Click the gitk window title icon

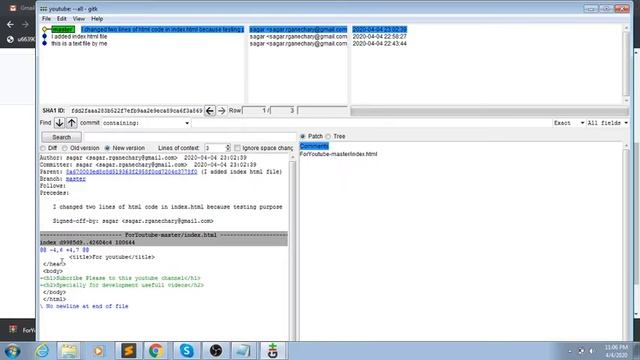[x=44, y=9]
